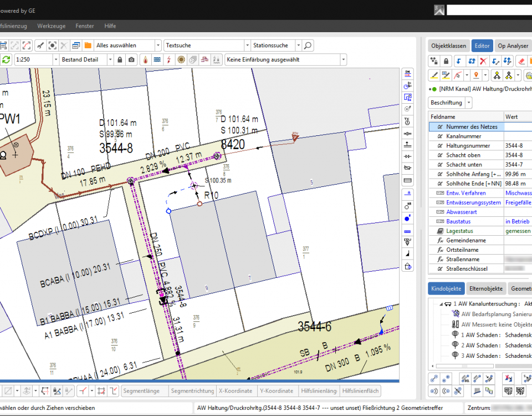The image size is (532, 416).
Task: Click the orange location pin icon
Action: click(x=475, y=75)
